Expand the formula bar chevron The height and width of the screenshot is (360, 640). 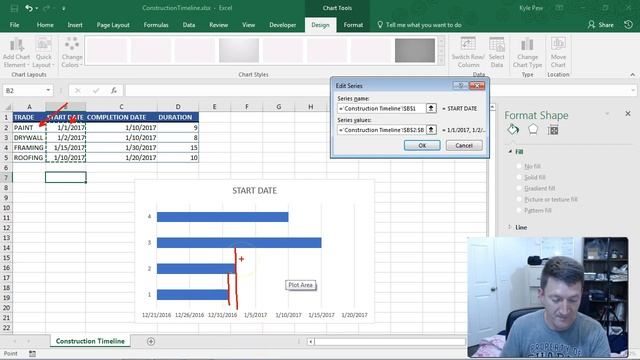[x=633, y=90]
